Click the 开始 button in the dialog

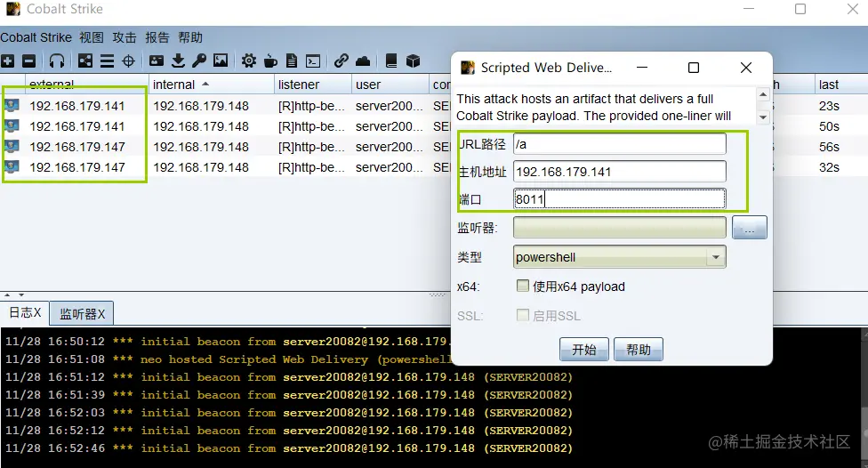(x=584, y=350)
